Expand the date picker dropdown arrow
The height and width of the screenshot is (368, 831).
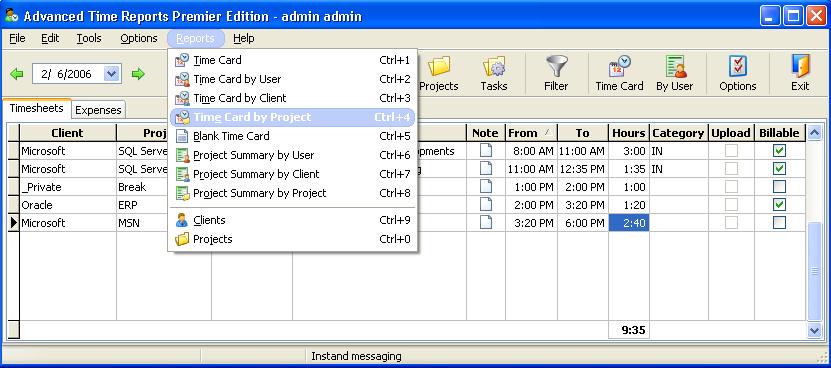pos(111,74)
